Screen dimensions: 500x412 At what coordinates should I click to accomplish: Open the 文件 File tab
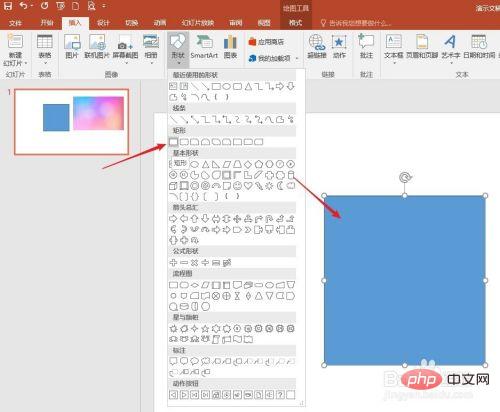point(15,23)
